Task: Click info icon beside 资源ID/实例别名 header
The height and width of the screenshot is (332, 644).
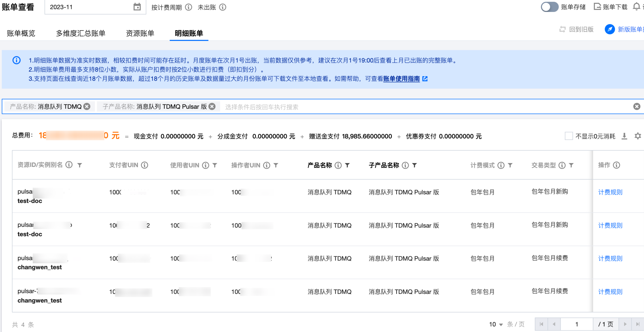Action: (x=69, y=165)
